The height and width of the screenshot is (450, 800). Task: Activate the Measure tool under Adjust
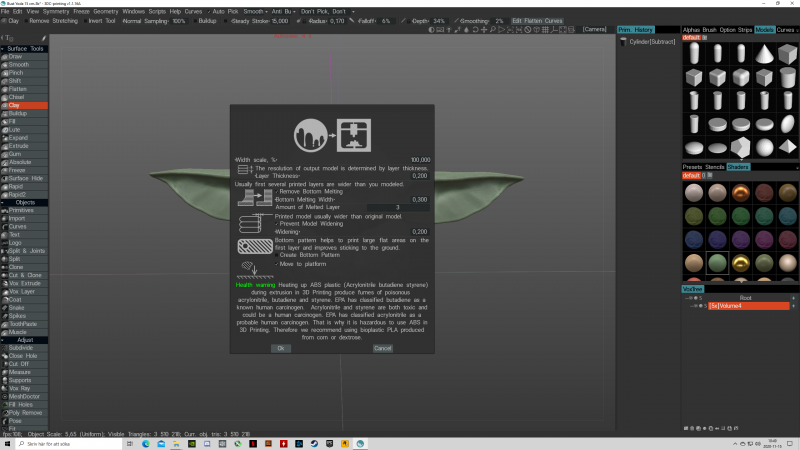click(x=19, y=372)
